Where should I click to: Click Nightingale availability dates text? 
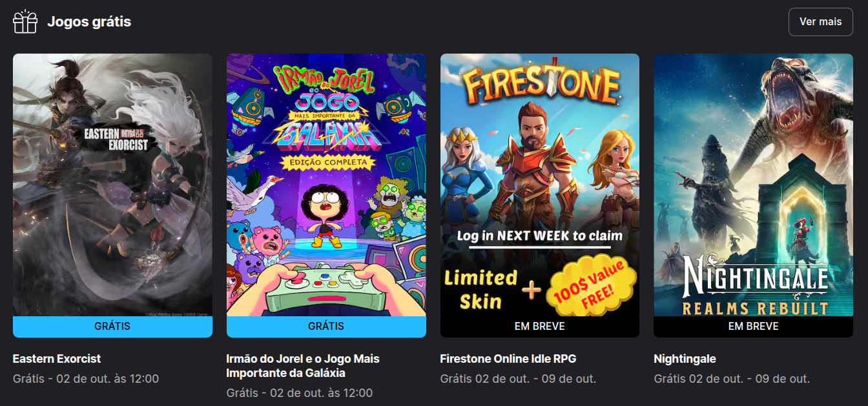(732, 379)
